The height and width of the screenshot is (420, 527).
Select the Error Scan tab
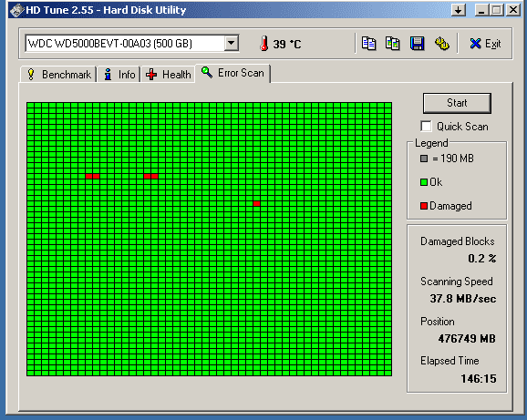point(232,73)
